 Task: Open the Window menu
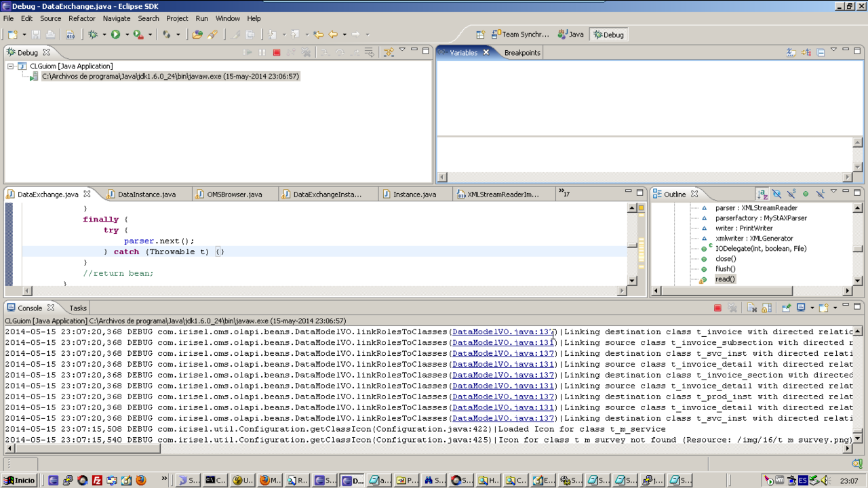[x=227, y=18]
